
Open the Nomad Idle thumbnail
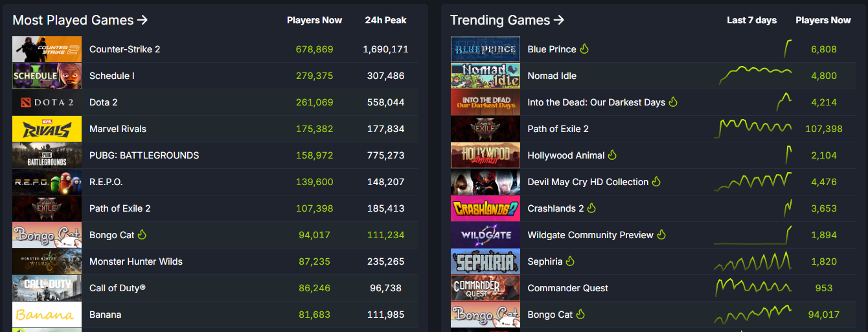pos(485,76)
